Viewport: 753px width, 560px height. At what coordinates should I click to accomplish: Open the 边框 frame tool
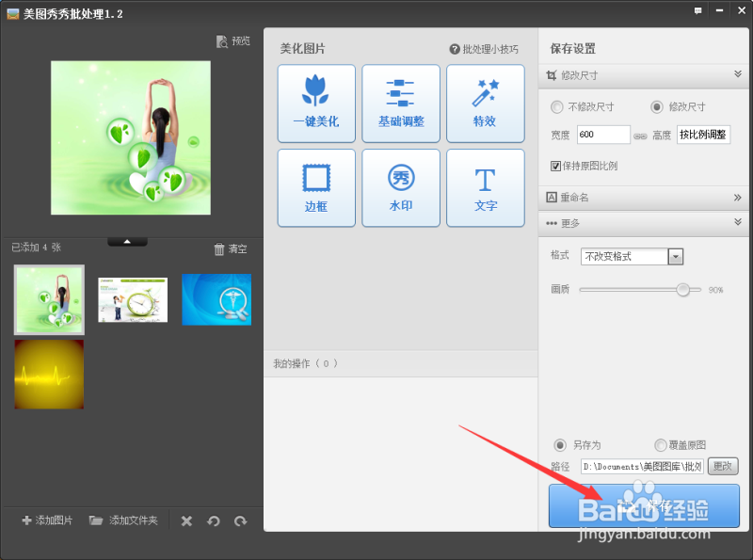316,187
